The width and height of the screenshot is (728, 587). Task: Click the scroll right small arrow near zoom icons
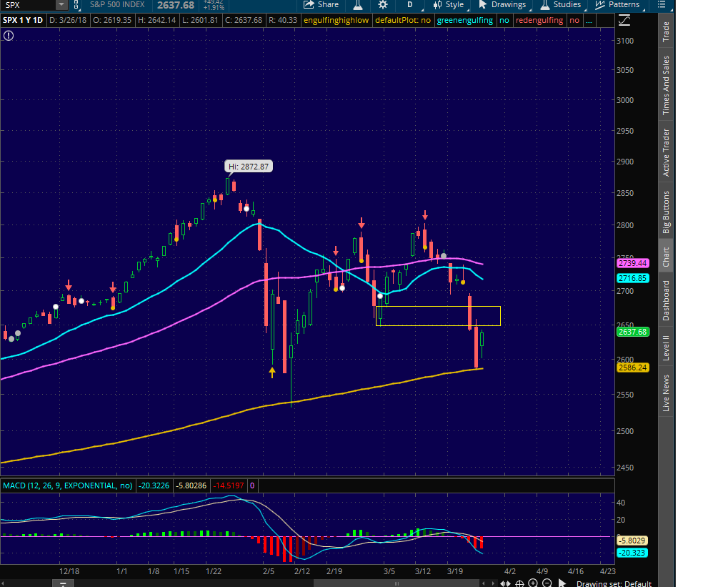click(493, 583)
